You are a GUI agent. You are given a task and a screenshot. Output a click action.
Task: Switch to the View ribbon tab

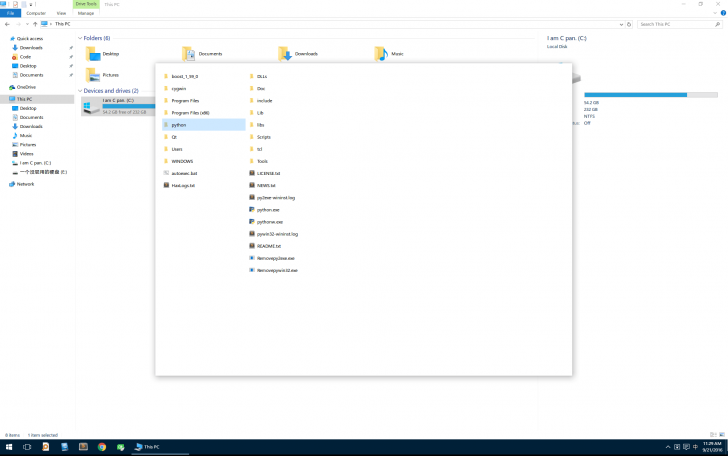click(x=61, y=14)
